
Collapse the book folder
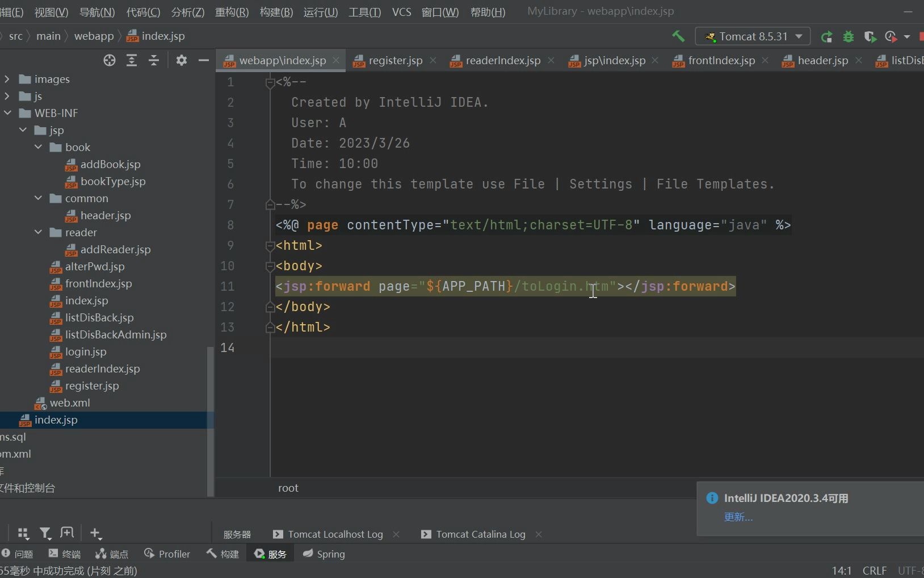38,147
